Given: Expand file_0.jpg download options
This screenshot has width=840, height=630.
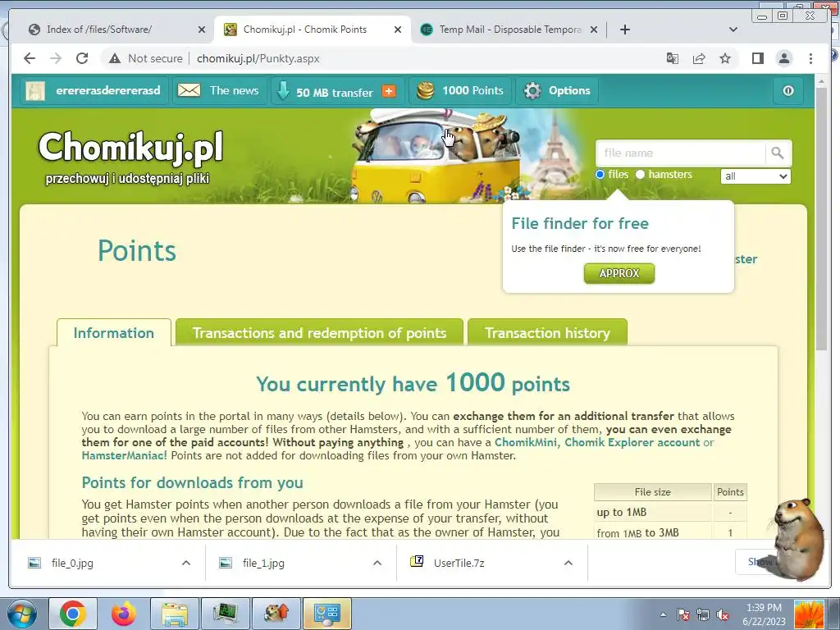Looking at the screenshot, I should (186, 563).
